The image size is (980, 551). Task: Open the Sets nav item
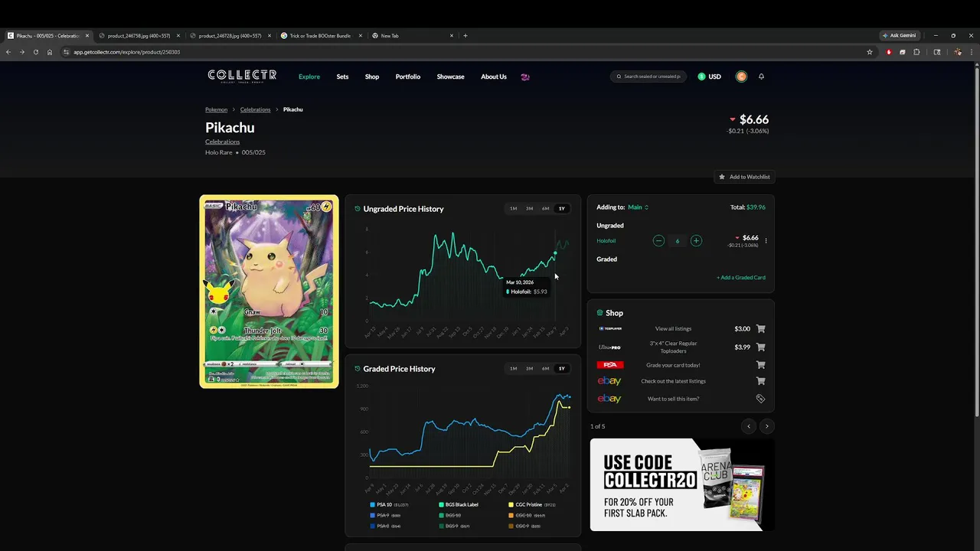(342, 77)
